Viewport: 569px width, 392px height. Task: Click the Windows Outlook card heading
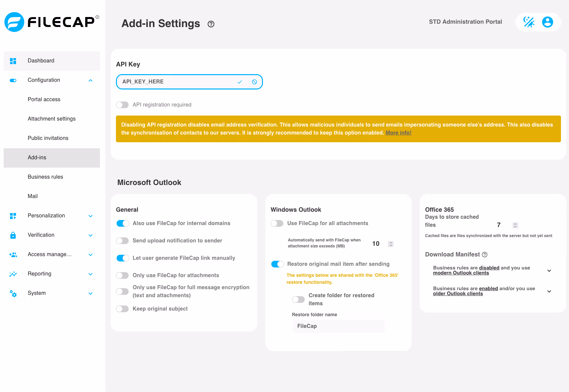[x=296, y=210]
